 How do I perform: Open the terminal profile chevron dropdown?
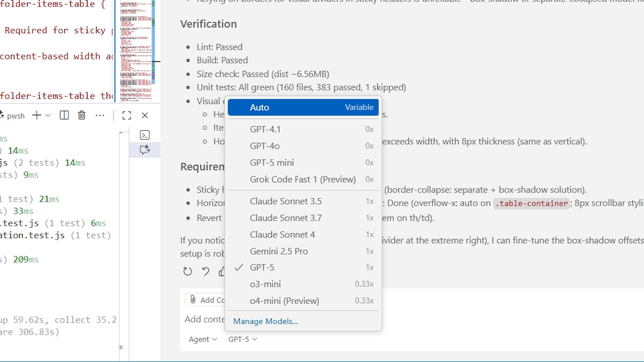48,115
